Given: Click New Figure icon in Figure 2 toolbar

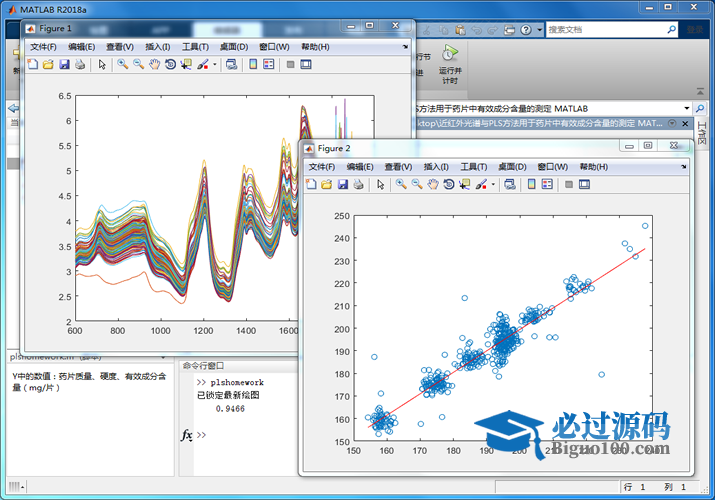Looking at the screenshot, I should [x=311, y=184].
